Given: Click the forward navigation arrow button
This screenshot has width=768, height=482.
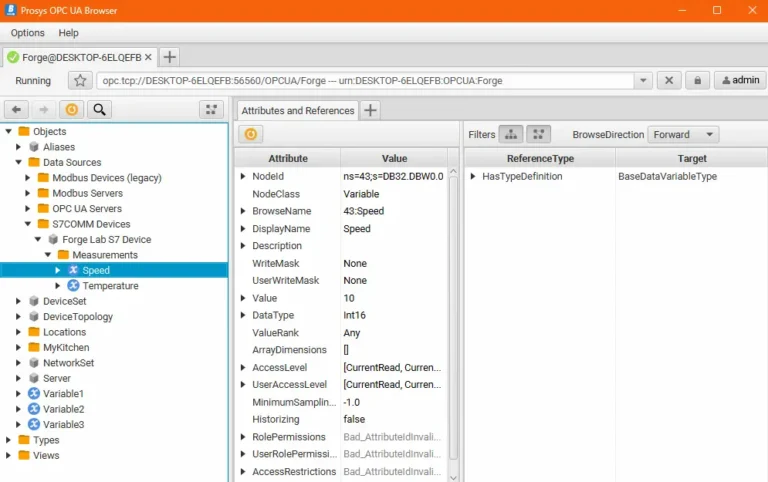Looking at the screenshot, I should click(44, 110).
